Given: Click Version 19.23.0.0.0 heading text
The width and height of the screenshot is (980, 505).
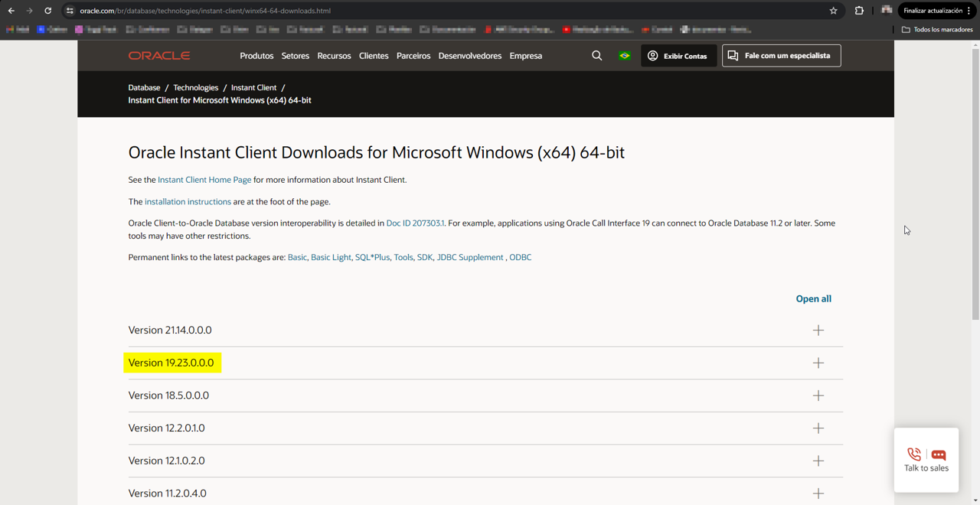Looking at the screenshot, I should click(x=171, y=363).
